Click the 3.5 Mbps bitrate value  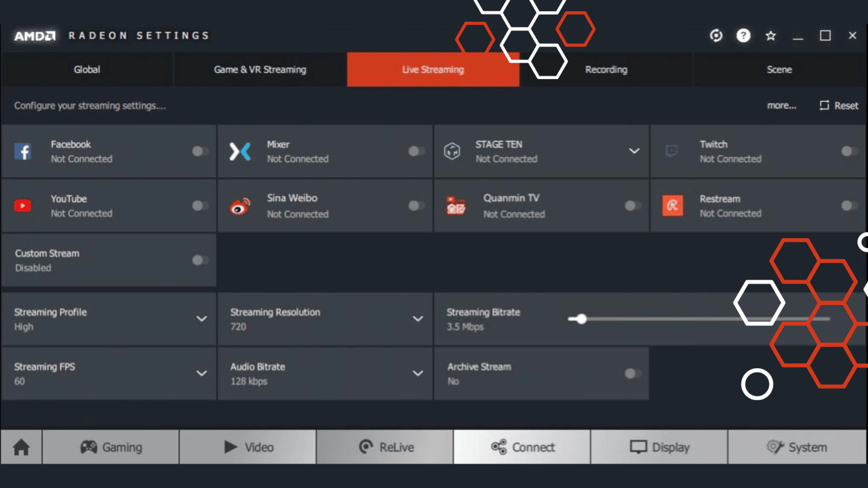tap(465, 327)
